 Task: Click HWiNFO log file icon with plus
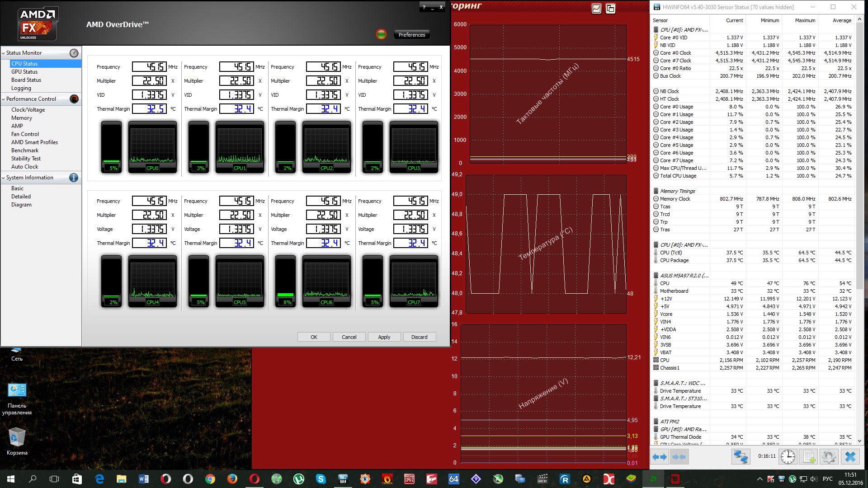pyautogui.click(x=809, y=457)
